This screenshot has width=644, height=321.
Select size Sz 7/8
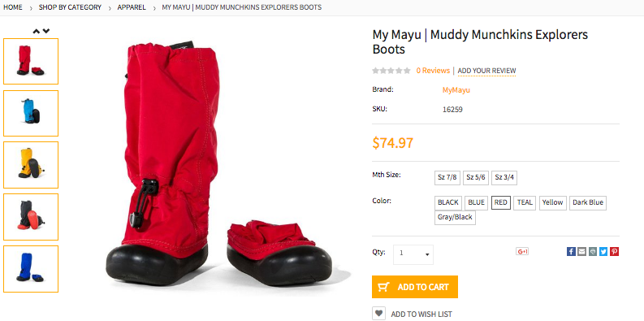click(447, 178)
